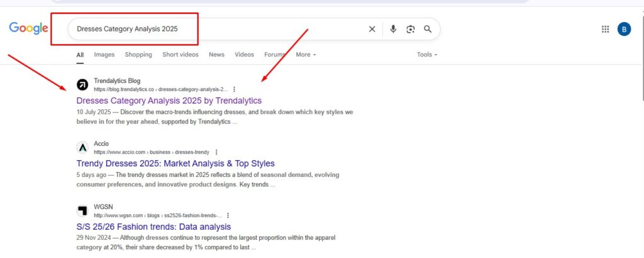Open Google Lens image search icon
Image resolution: width=644 pixels, height=258 pixels.
[410, 29]
